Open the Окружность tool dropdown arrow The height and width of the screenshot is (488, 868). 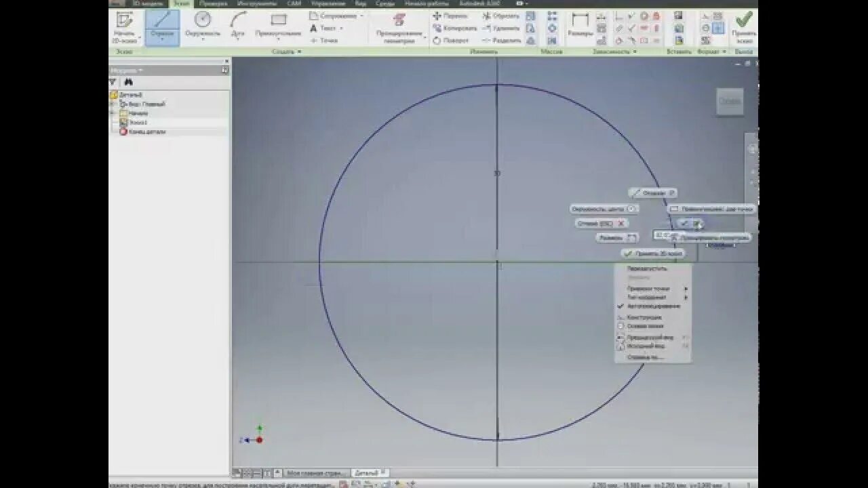203,39
